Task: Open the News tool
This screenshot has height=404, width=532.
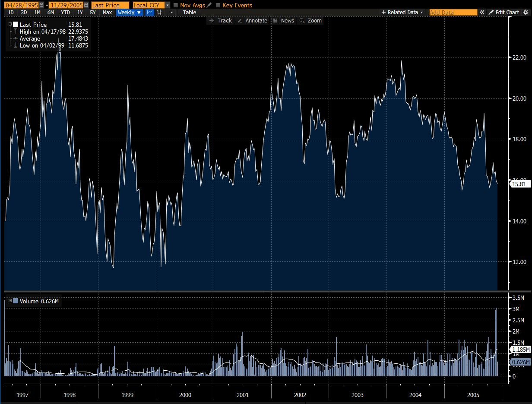Action: point(284,21)
